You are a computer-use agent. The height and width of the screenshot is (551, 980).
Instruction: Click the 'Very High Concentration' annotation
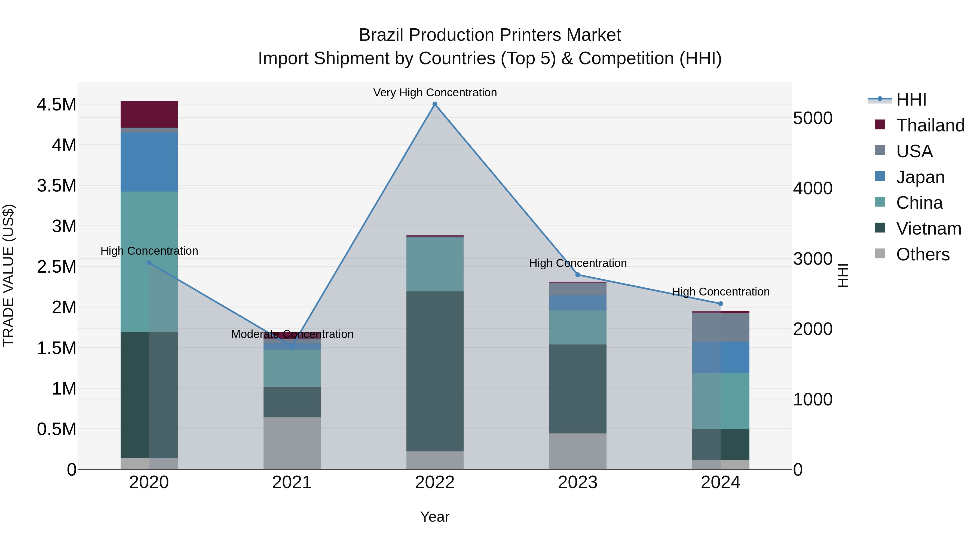pyautogui.click(x=435, y=93)
